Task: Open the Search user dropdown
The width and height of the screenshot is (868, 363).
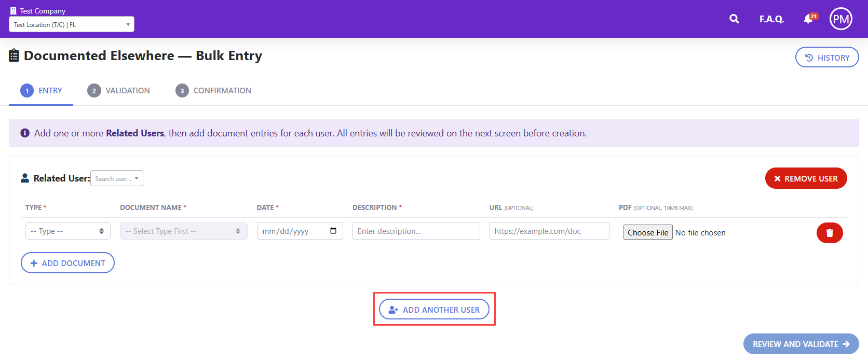Action: click(117, 178)
